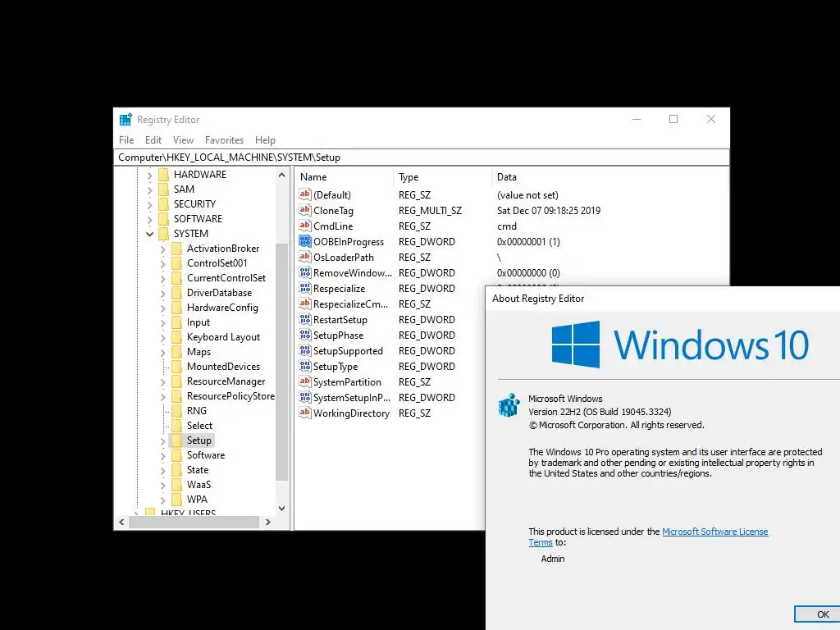The width and height of the screenshot is (840, 630).
Task: Open the View menu
Action: tap(183, 139)
